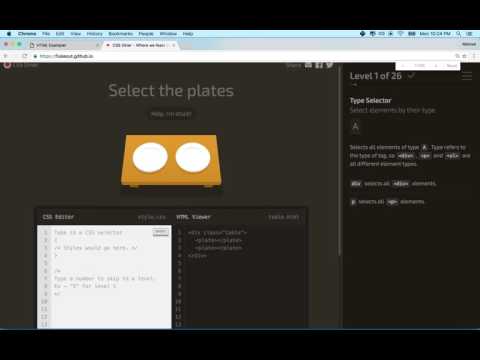Switch to the CSS Diner tab
Image resolution: width=480 pixels, height=360 pixels.
140,45
